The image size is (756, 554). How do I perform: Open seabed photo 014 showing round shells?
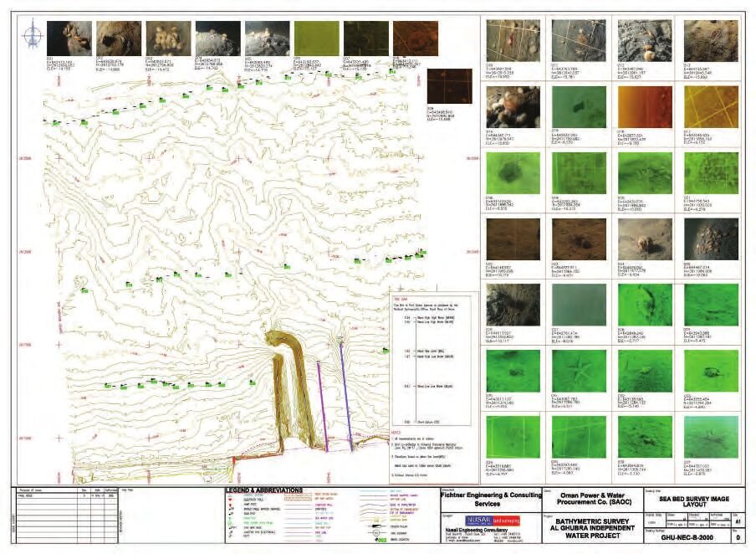tap(513, 106)
